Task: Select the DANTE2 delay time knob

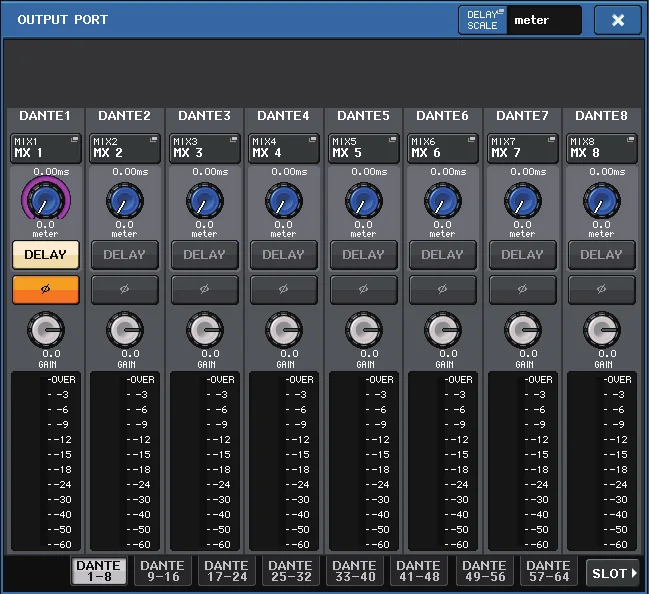Action: 125,201
